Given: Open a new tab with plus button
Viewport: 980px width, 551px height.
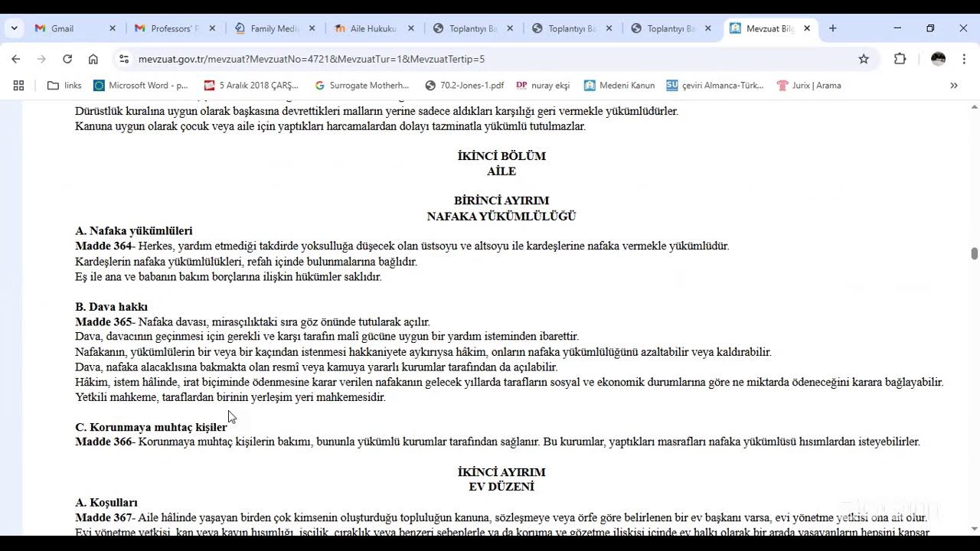Looking at the screenshot, I should tap(833, 28).
